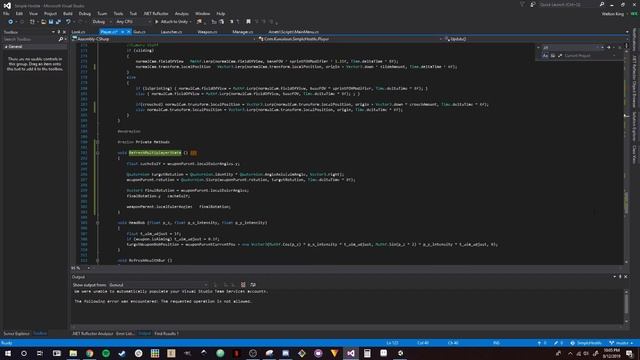This screenshot has height=360, width=640.
Task: Open the Edit menu
Action: coord(19,13)
